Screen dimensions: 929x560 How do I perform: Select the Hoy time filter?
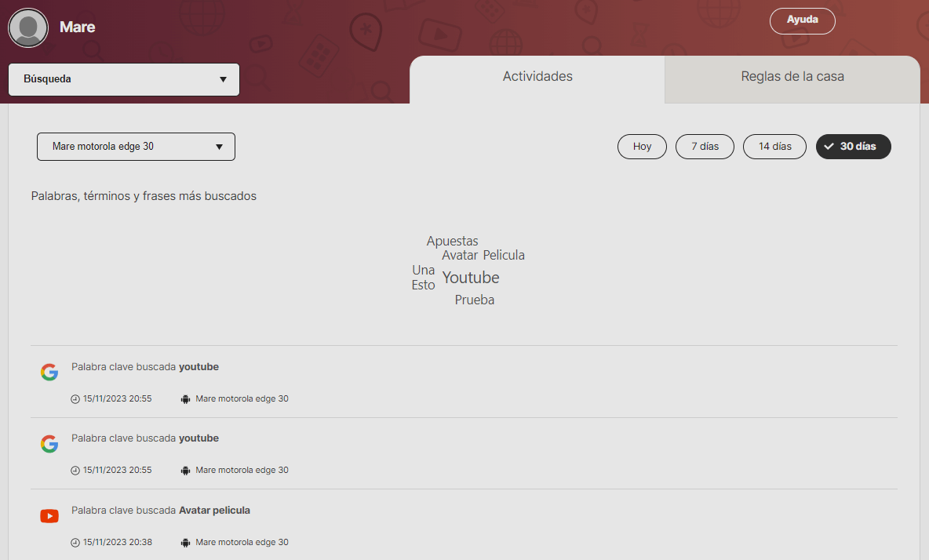[642, 147]
